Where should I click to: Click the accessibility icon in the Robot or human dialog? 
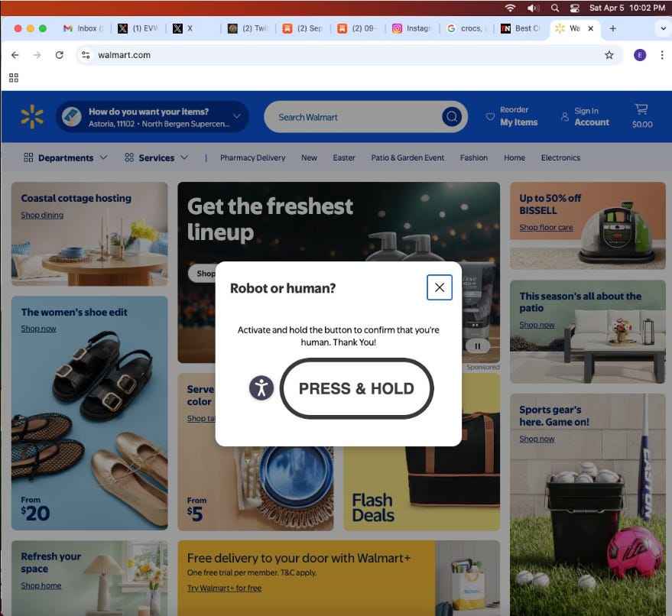coord(261,388)
